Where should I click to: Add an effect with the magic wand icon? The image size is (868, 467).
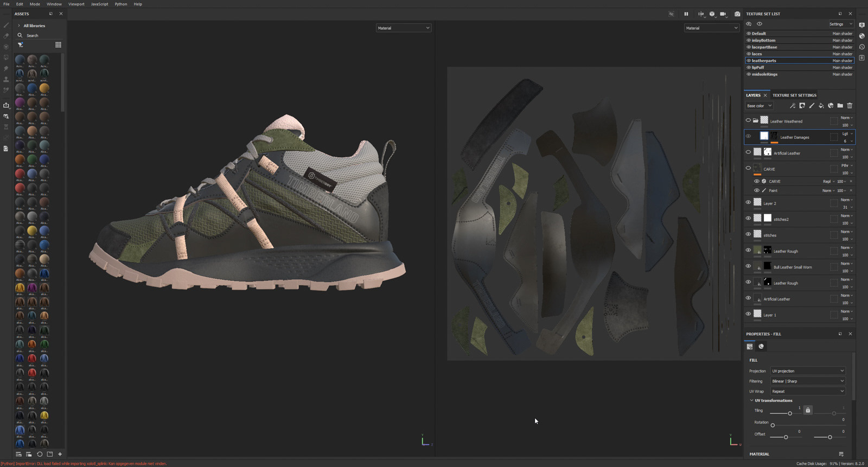tap(793, 106)
